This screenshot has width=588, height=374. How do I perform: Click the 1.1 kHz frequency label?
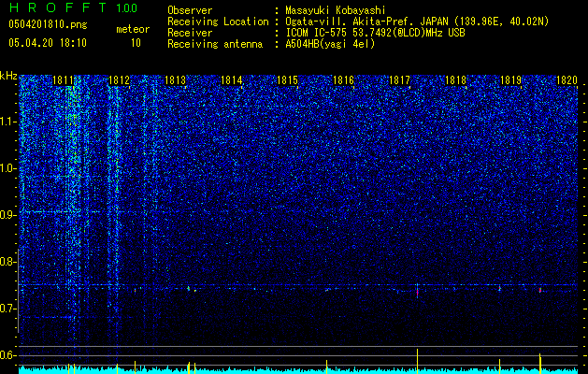7,122
